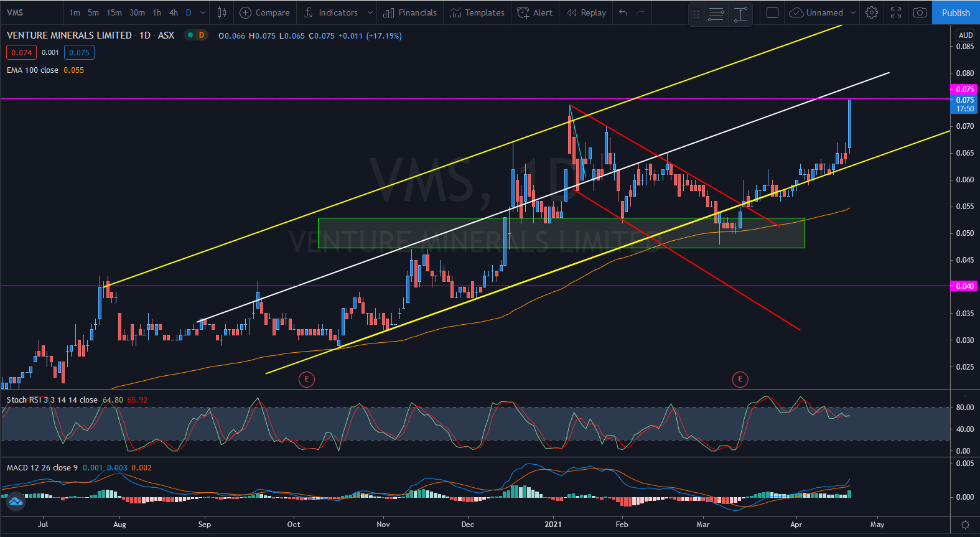
Task: Select the 15m timeframe
Action: tap(114, 12)
